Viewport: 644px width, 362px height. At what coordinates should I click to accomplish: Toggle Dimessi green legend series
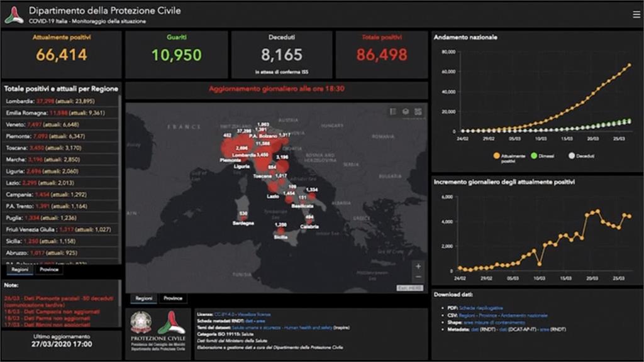[543, 156]
